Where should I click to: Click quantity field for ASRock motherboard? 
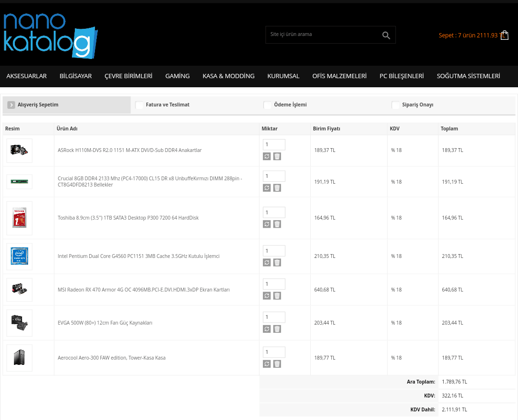274,145
